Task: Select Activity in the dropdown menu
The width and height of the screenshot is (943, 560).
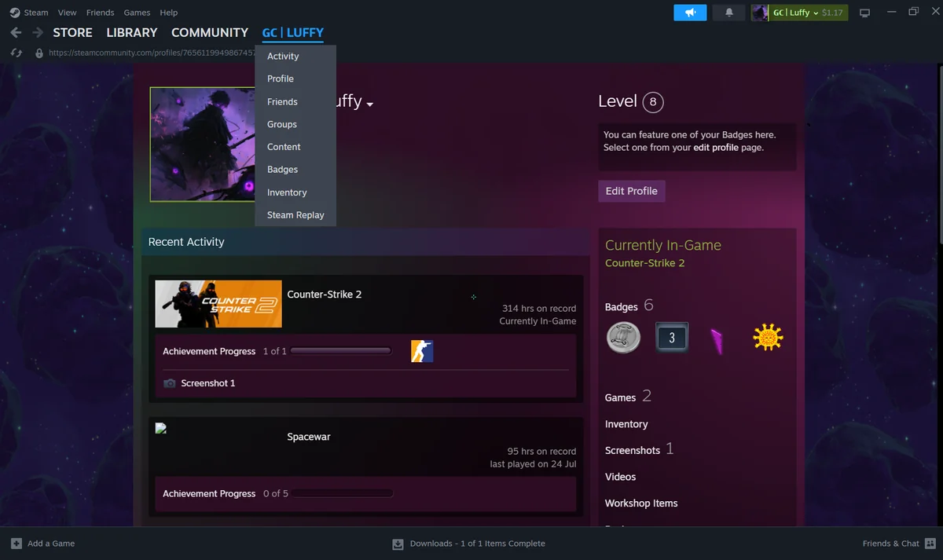Action: pyautogui.click(x=295, y=57)
